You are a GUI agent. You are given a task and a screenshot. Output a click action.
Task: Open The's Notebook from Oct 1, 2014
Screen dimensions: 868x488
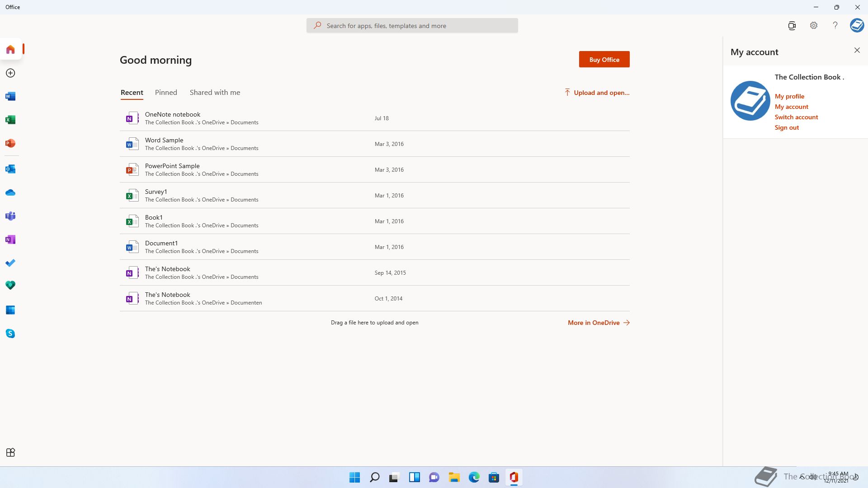tap(374, 298)
